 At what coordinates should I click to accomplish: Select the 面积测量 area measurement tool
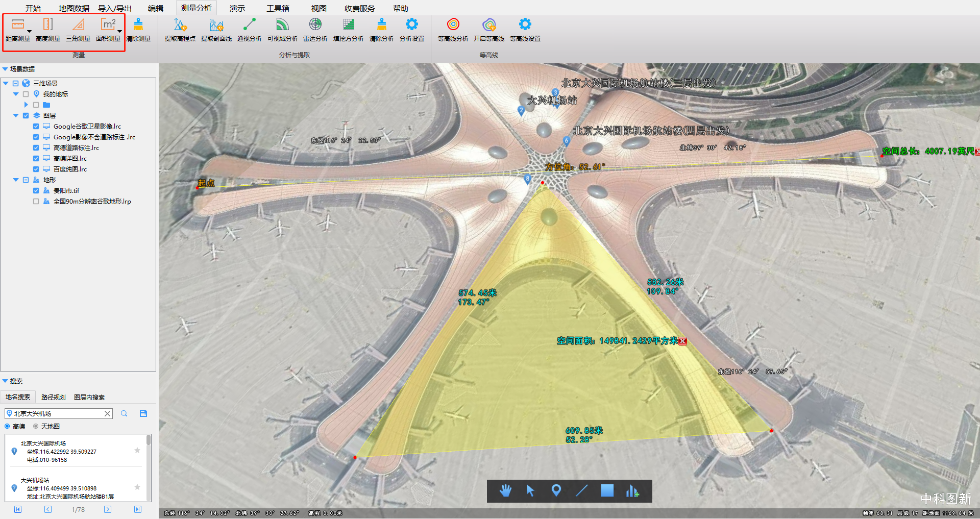click(108, 30)
